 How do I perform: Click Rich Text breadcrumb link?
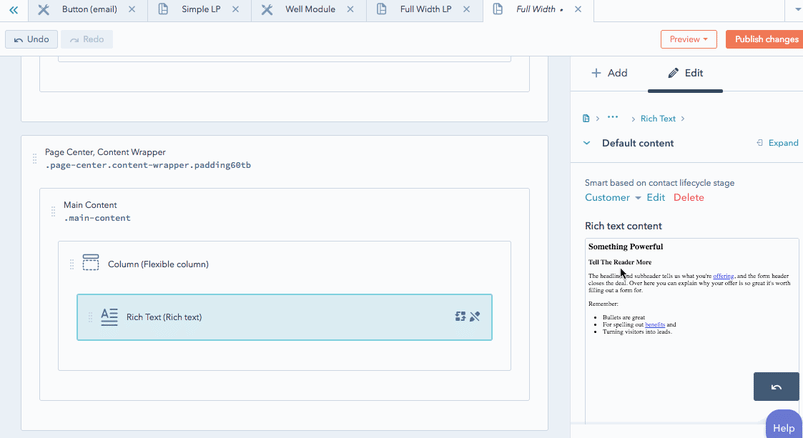point(658,119)
